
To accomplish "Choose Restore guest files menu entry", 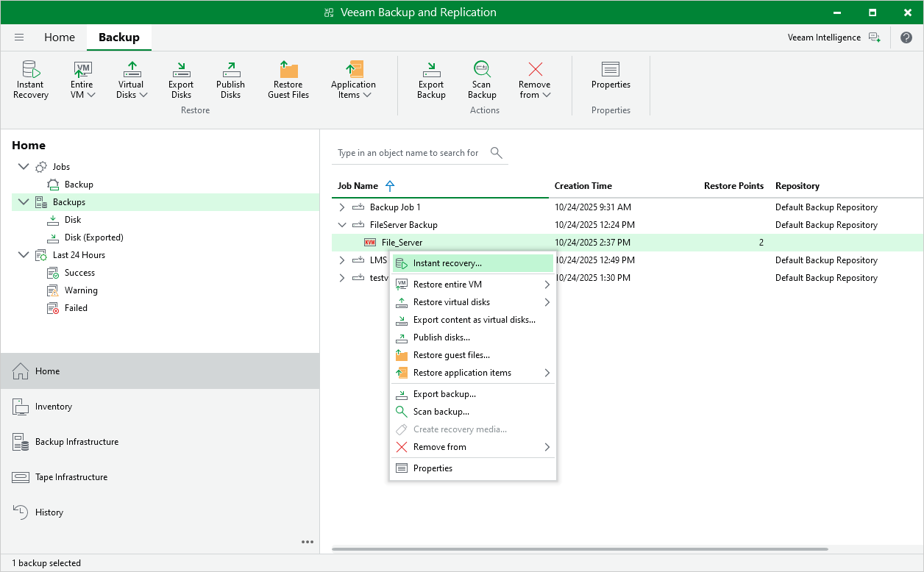I will pyautogui.click(x=473, y=355).
